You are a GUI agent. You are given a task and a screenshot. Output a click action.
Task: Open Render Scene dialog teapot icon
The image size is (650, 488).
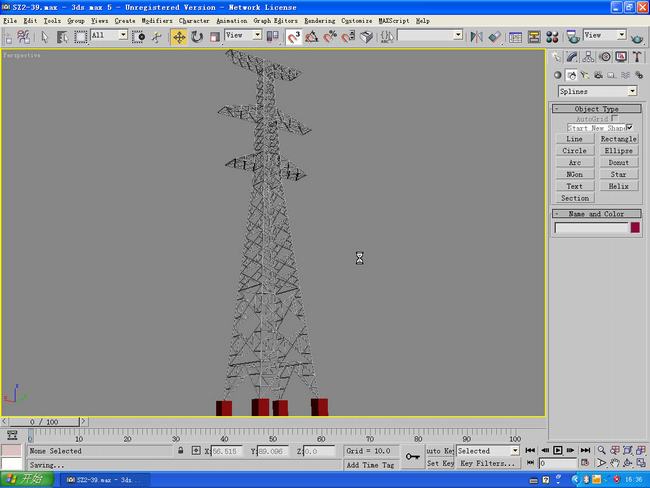(573, 37)
